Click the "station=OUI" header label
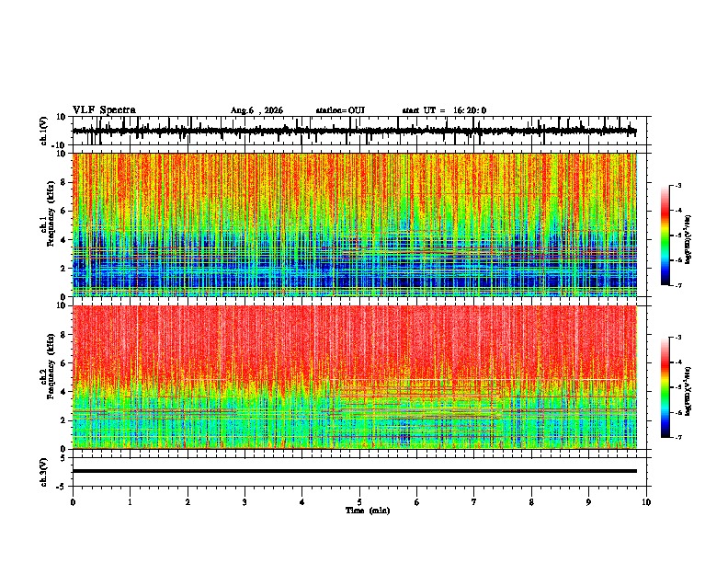 [340, 110]
